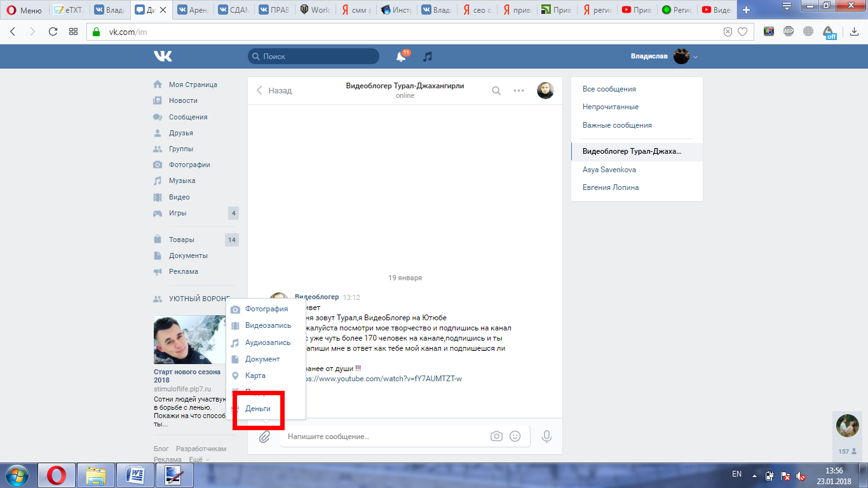Click the paperclip attachment icon
This screenshot has width=868, height=488.
pos(264,437)
